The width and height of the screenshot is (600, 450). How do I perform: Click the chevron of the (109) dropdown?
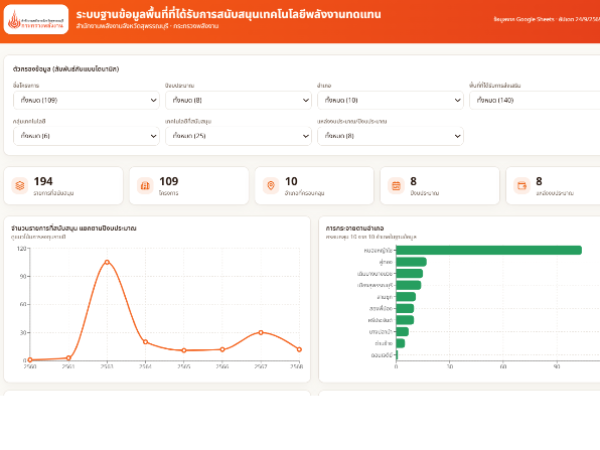click(x=153, y=100)
